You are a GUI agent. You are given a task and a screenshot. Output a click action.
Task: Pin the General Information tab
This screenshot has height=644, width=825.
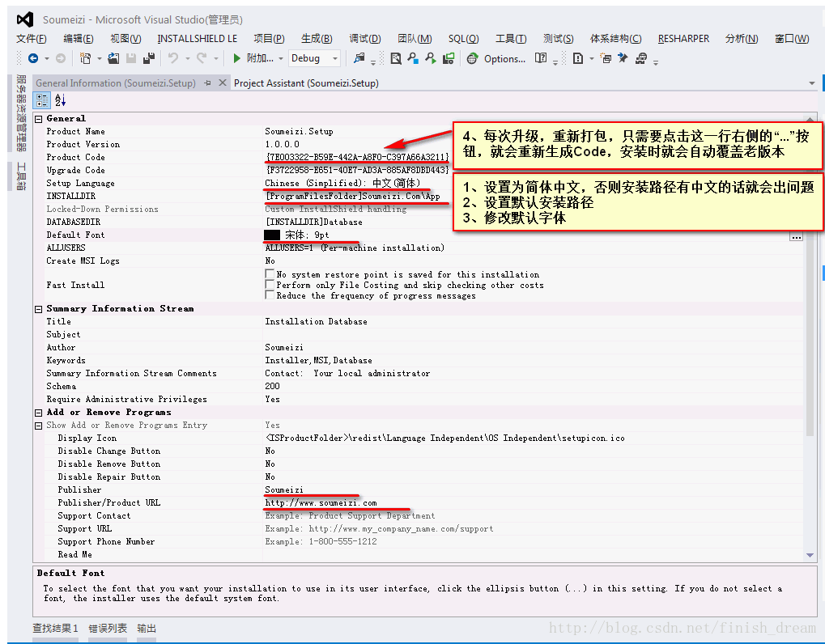208,83
